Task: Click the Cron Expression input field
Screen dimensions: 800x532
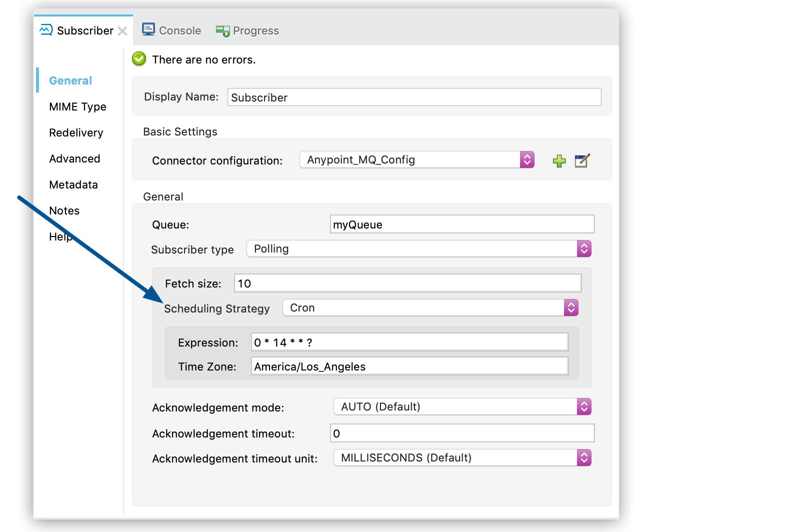Action: click(409, 342)
